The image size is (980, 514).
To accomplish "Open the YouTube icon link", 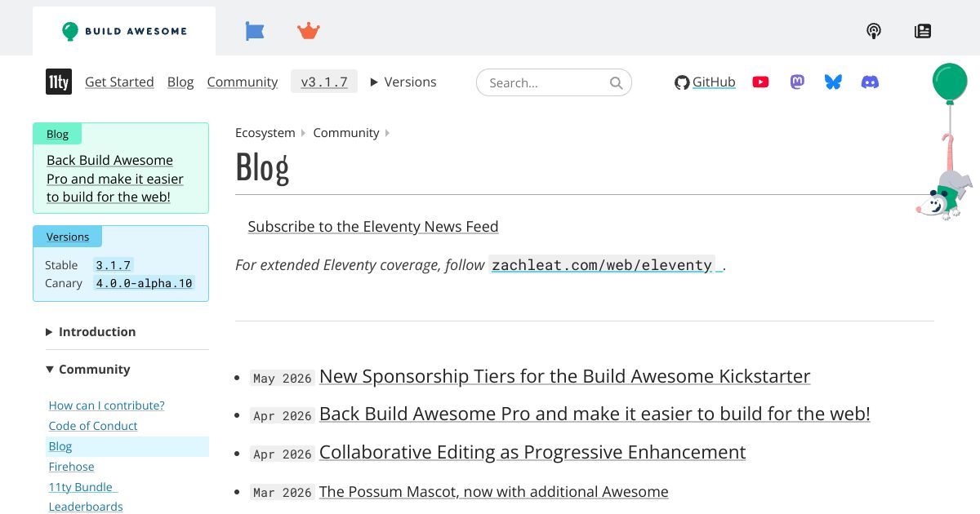I will 760,82.
